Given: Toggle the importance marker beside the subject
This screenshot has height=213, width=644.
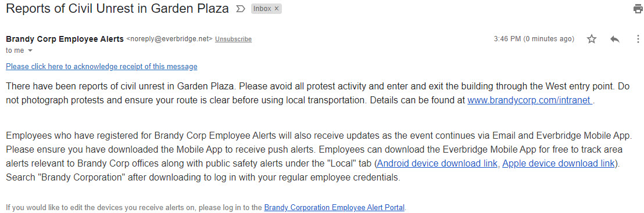Looking at the screenshot, I should 241,9.
